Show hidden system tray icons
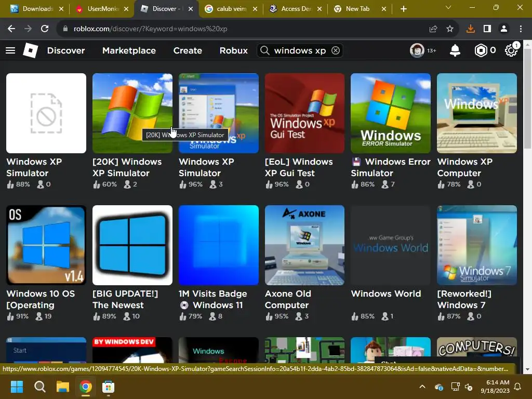 (422, 387)
